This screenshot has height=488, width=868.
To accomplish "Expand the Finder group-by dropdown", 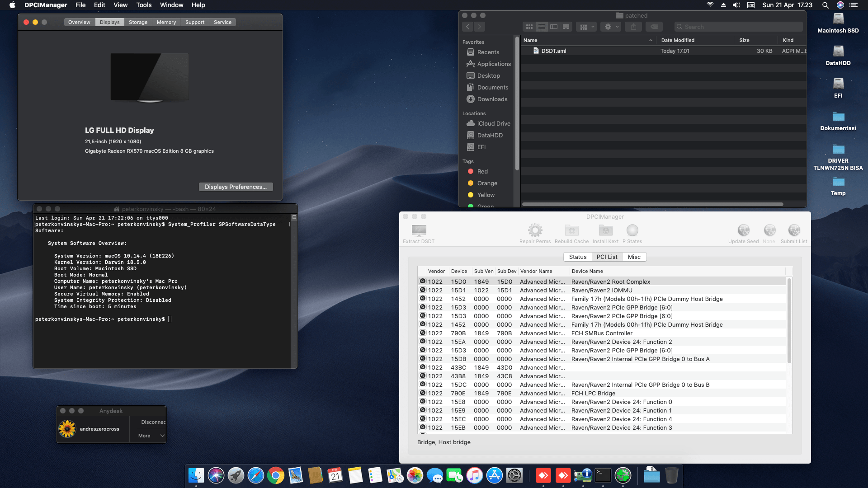I will point(587,27).
